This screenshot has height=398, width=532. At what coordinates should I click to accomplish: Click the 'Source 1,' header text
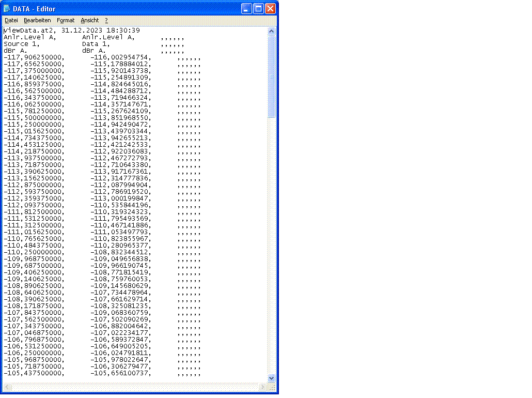click(21, 44)
